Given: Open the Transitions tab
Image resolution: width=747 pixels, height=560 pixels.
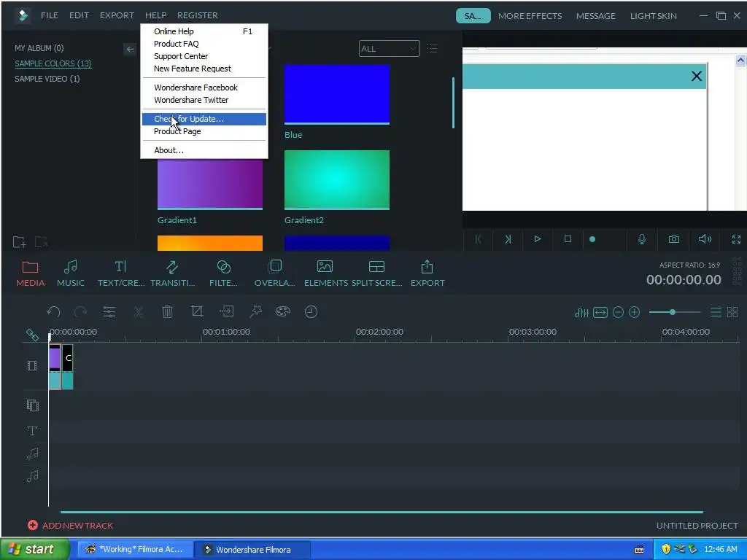Looking at the screenshot, I should click(172, 273).
